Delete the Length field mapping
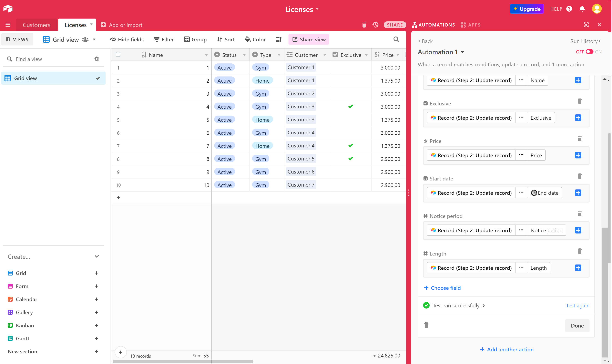 [580, 251]
